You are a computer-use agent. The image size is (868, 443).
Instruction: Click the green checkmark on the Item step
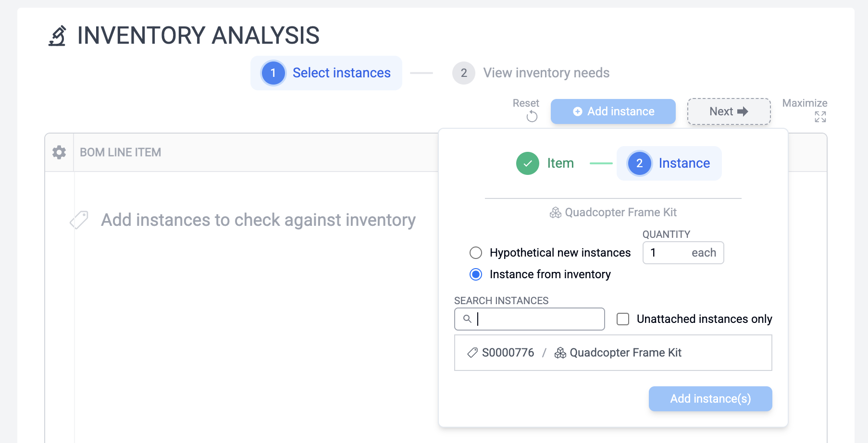(527, 163)
